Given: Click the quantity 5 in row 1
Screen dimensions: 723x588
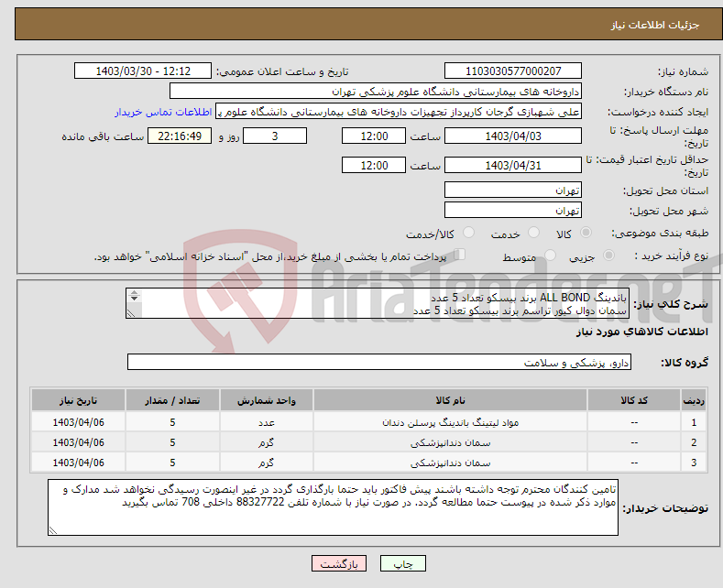Looking at the screenshot, I should pos(172,422).
